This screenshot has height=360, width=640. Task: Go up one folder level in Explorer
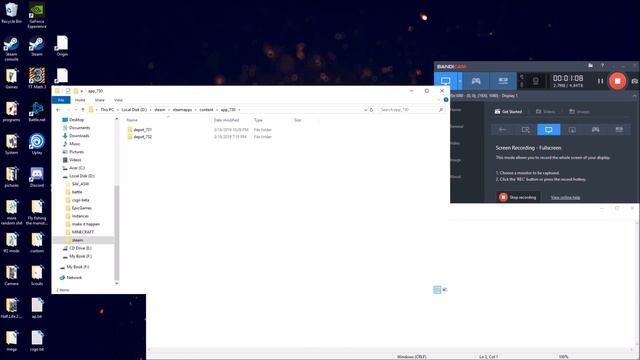tap(83, 110)
